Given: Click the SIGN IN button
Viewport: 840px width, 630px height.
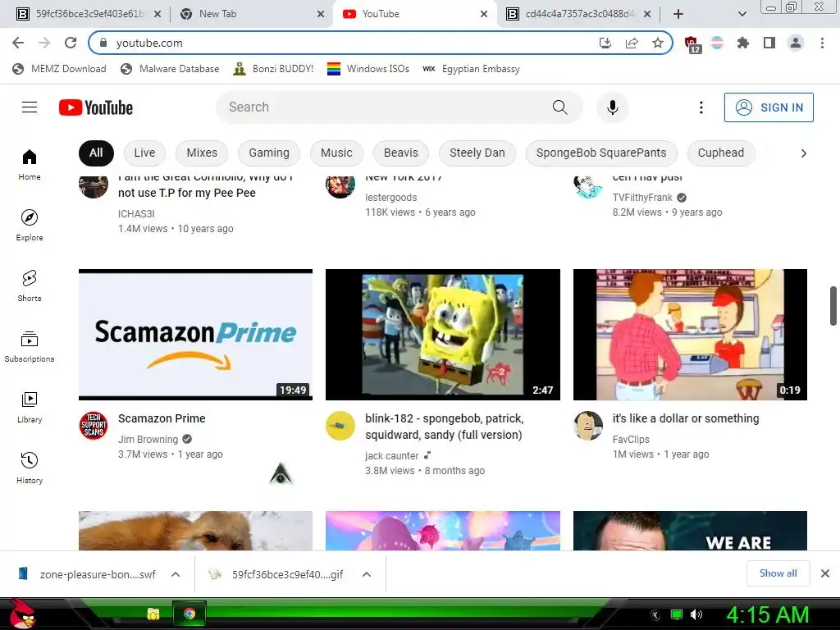Looking at the screenshot, I should [769, 107].
